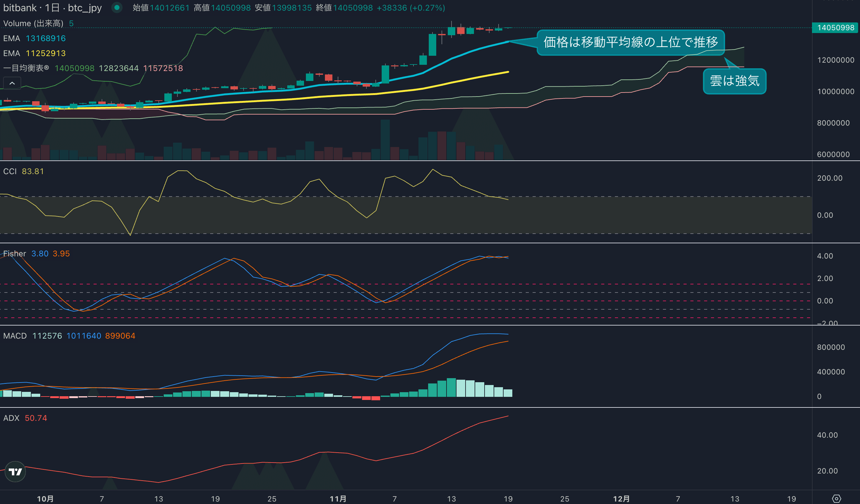Select the Volume (出来高) indicator legend
Image resolution: width=860 pixels, height=504 pixels.
point(33,23)
